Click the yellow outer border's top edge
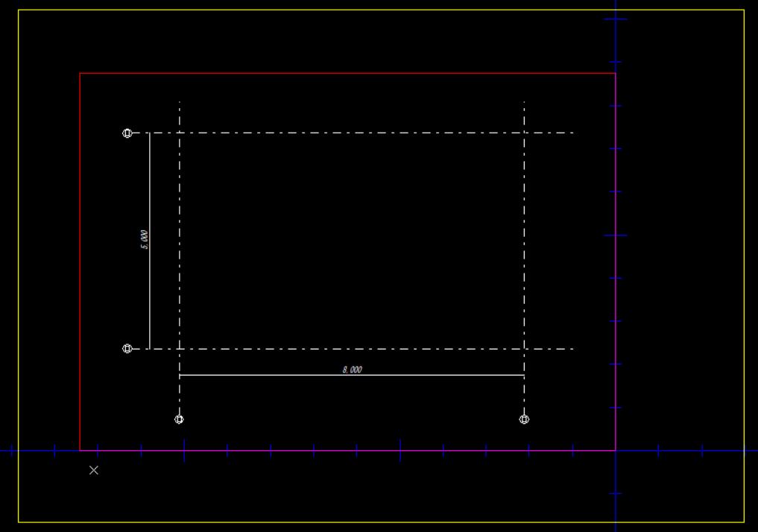 [373, 10]
